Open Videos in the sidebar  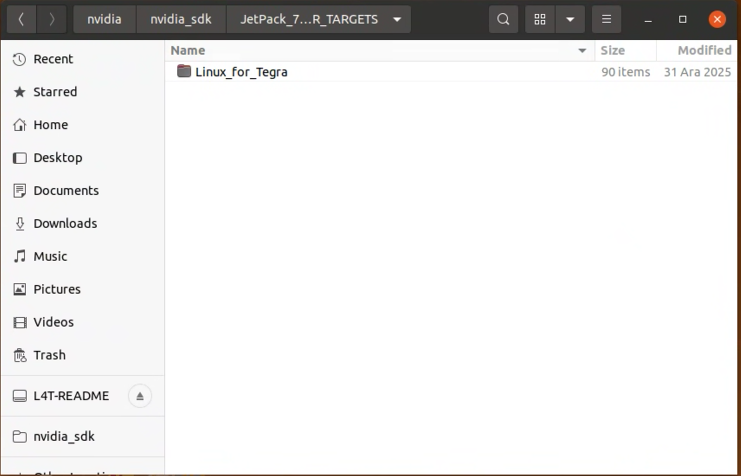(83, 322)
